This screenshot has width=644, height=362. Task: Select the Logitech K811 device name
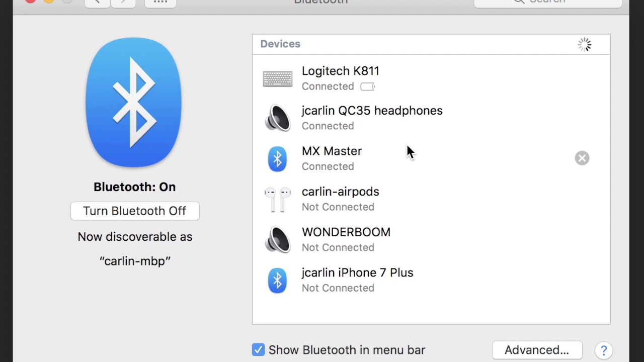tap(341, 71)
